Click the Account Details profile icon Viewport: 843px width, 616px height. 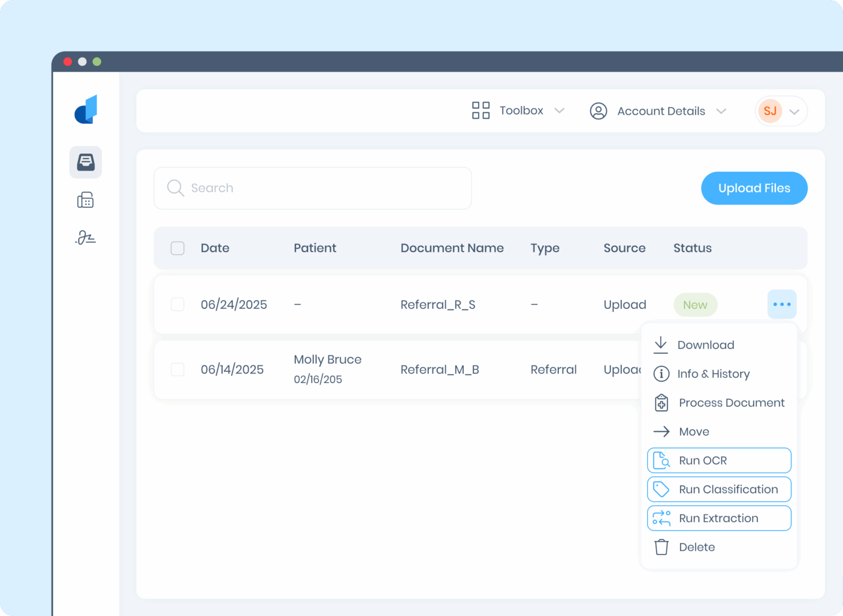[598, 111]
